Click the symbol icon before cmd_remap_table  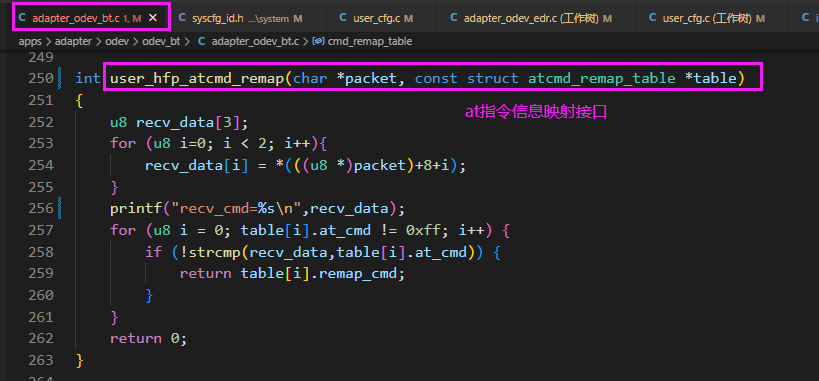(x=318, y=41)
